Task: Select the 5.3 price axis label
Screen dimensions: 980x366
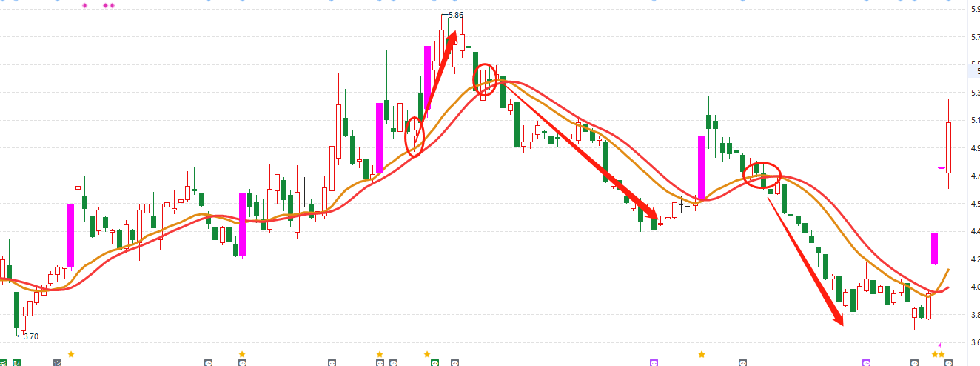Action: coord(975,93)
